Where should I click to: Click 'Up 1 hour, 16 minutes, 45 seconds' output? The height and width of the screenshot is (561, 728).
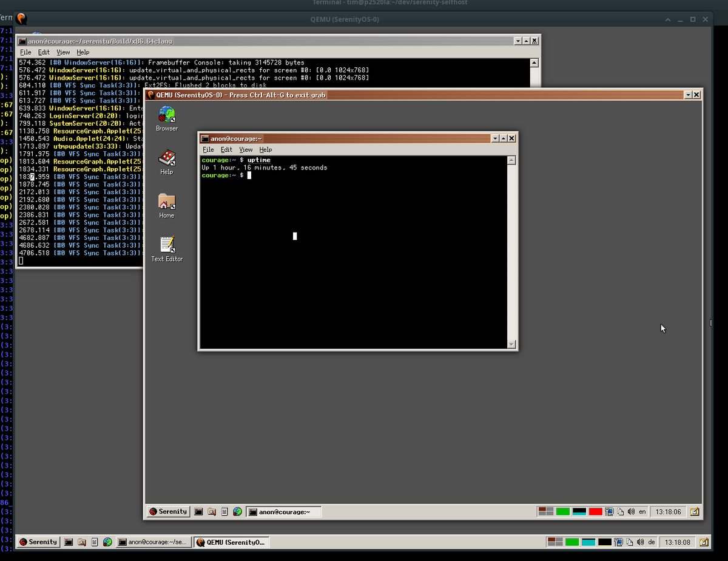[265, 168]
